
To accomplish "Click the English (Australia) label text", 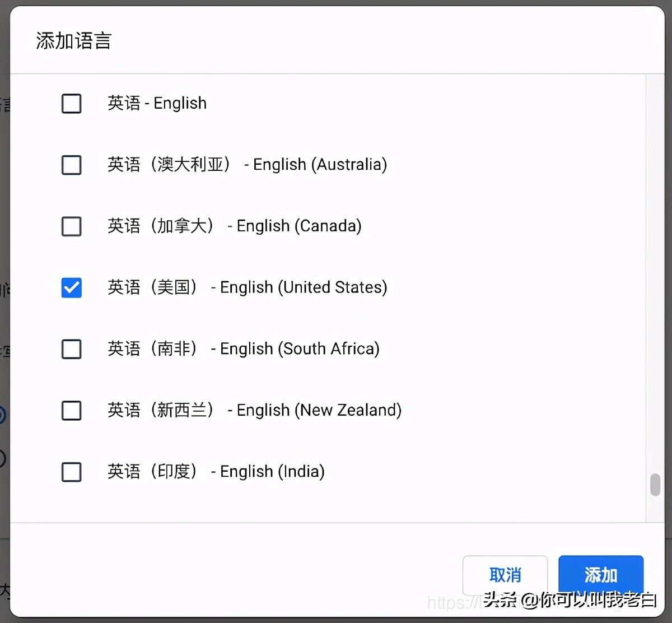I will click(247, 165).
